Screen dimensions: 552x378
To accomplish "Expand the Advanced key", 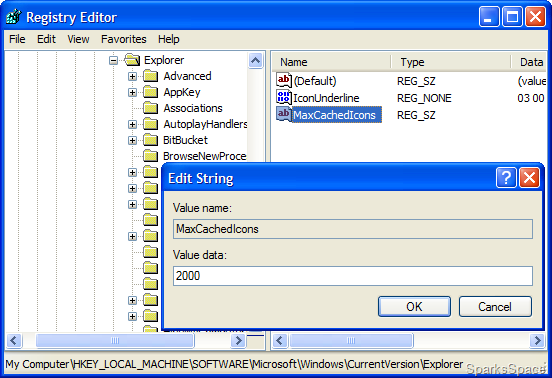I will click(x=132, y=76).
